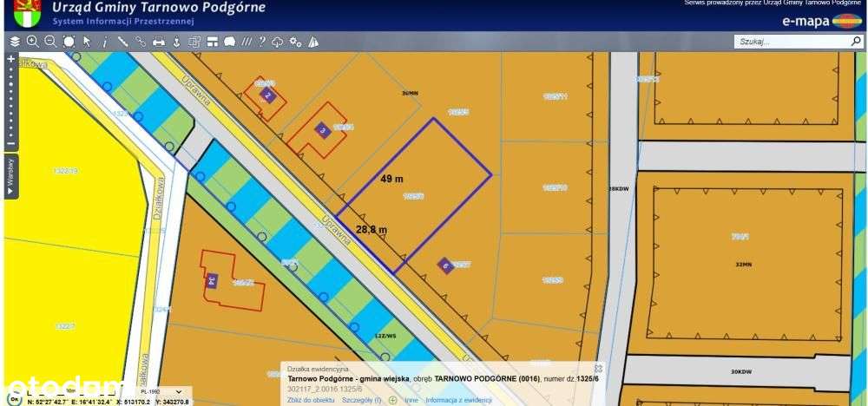The image size is (868, 406).
Task: Open the overlapping windows tool icon
Action: pyautogui.click(x=194, y=42)
